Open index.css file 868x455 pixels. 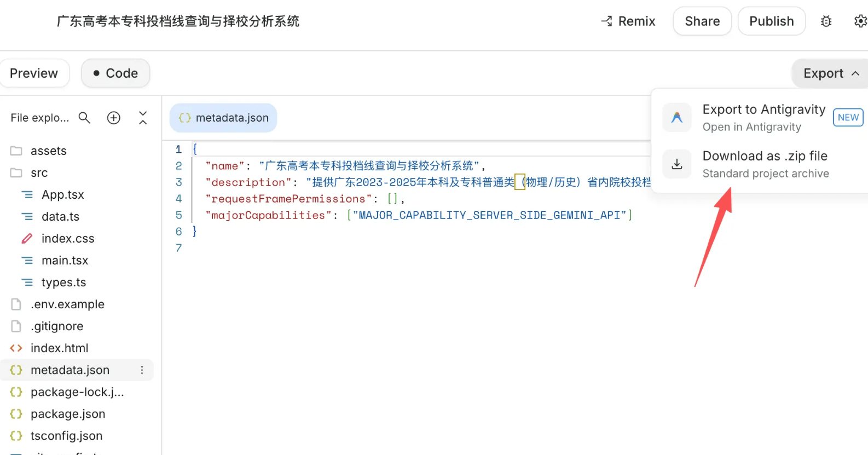coord(68,238)
